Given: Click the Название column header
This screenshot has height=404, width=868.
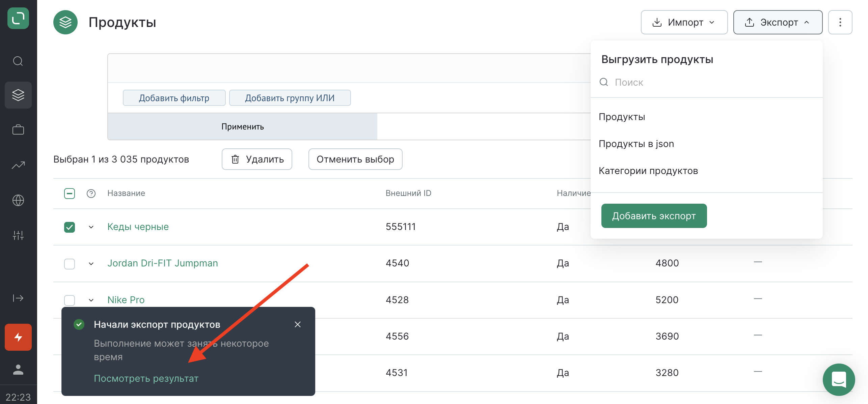Looking at the screenshot, I should (126, 193).
